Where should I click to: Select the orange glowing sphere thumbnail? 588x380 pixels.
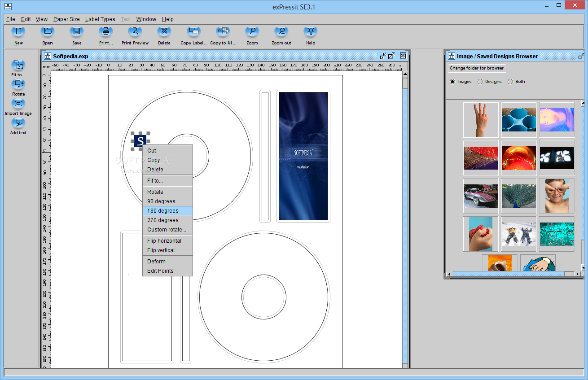click(x=519, y=157)
